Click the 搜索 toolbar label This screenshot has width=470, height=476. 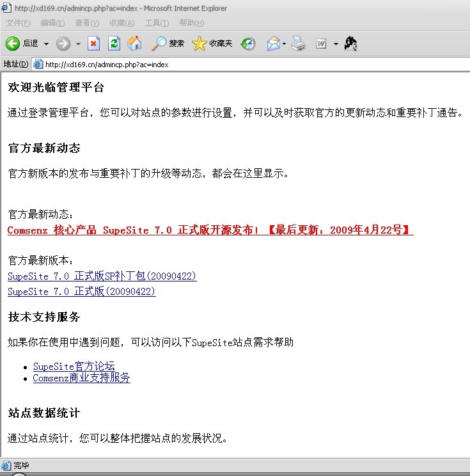coord(176,44)
